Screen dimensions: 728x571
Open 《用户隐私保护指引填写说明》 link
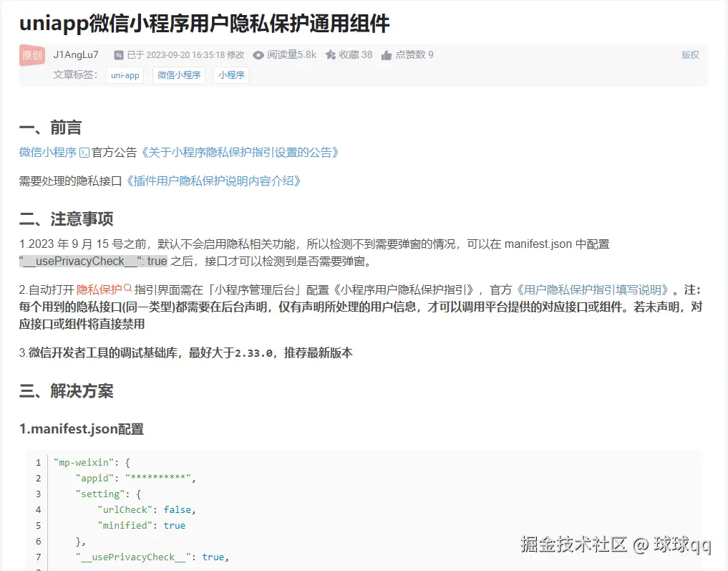(x=591, y=290)
